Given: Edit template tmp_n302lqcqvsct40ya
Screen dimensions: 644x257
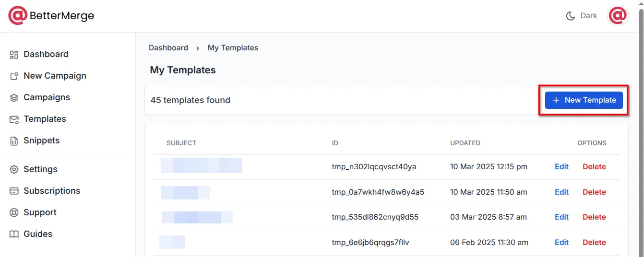Looking at the screenshot, I should 561,167.
